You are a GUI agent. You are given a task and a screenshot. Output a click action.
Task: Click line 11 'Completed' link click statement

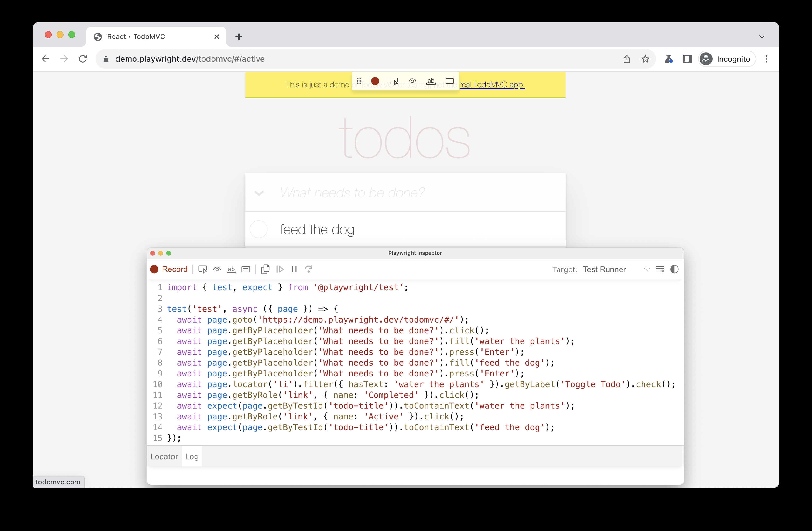pyautogui.click(x=328, y=395)
